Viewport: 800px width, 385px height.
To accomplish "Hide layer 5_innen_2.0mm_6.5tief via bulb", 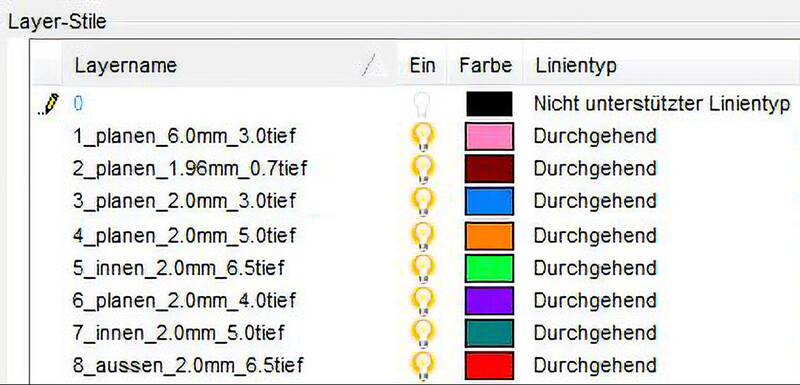I will [423, 268].
